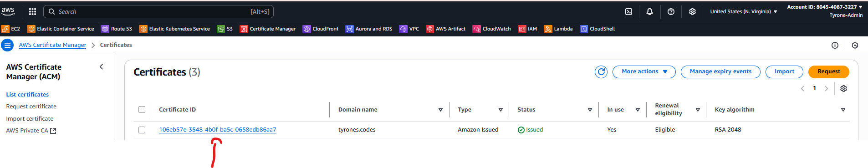This screenshot has width=868, height=168.
Task: Open Status column filter arrow
Action: (x=590, y=110)
